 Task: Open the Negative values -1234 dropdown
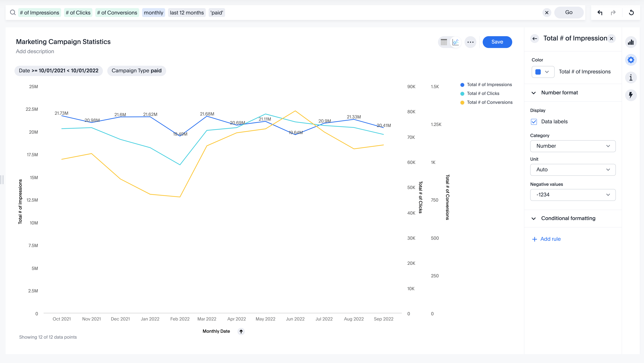572,194
